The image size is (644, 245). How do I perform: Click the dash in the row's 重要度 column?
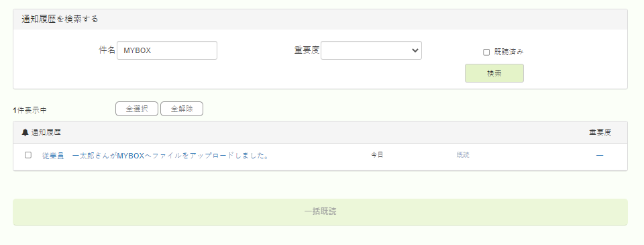[600, 155]
